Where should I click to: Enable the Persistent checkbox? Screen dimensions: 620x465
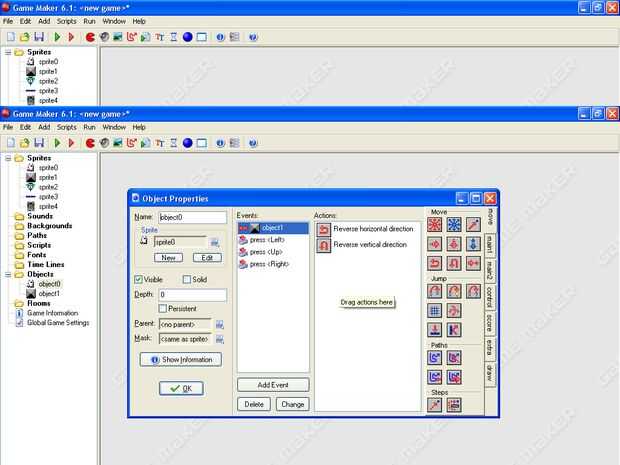163,308
